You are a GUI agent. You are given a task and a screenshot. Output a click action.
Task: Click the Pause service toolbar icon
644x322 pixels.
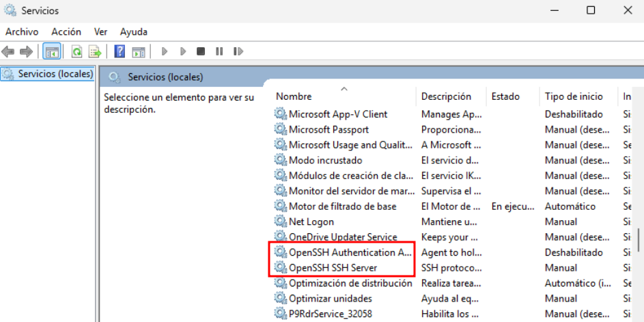tap(219, 51)
